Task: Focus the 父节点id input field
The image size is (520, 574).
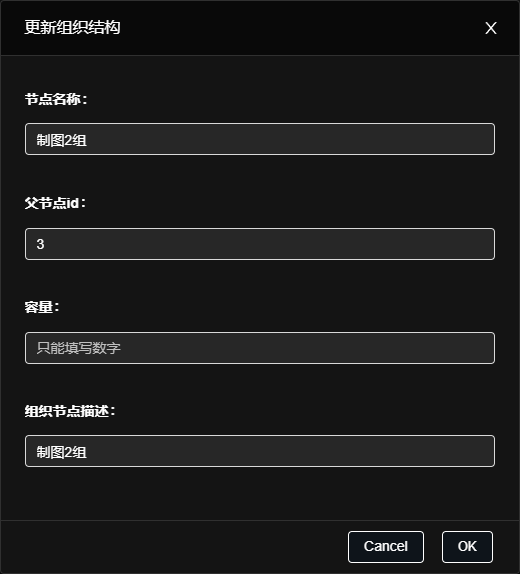Action: 260,244
